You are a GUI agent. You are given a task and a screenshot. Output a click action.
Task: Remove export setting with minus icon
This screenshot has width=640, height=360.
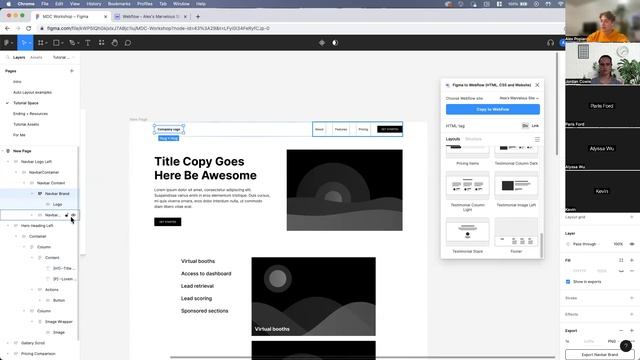coord(621,331)
